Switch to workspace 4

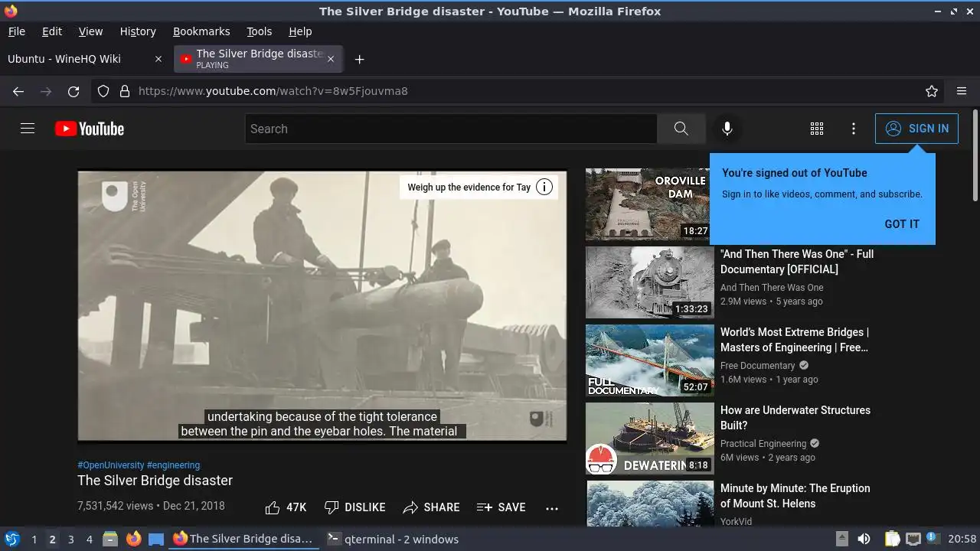(x=89, y=539)
